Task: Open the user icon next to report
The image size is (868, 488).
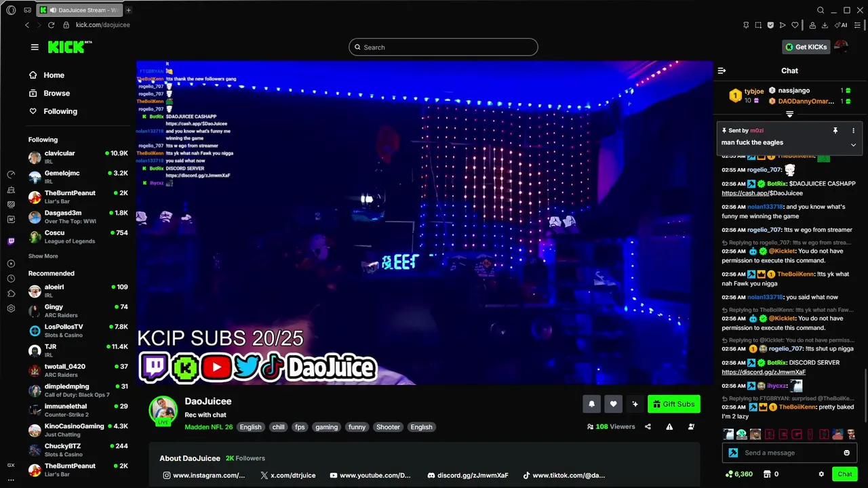Action: (691, 426)
